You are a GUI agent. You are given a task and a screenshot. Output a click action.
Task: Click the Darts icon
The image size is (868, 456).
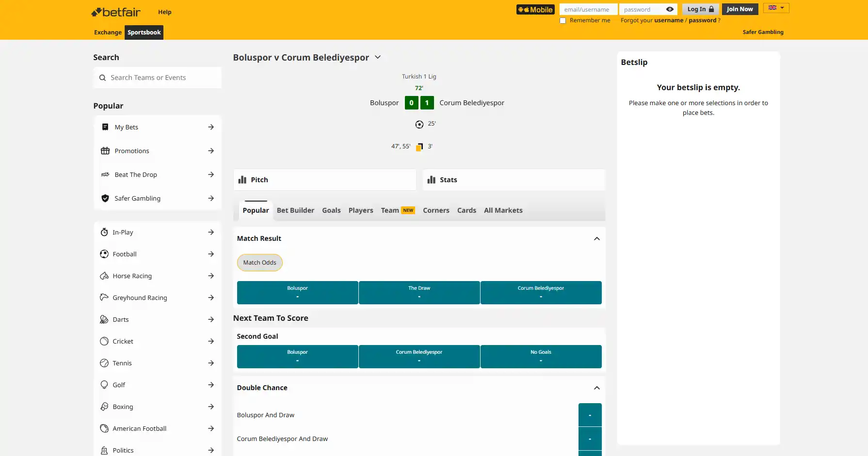click(104, 319)
